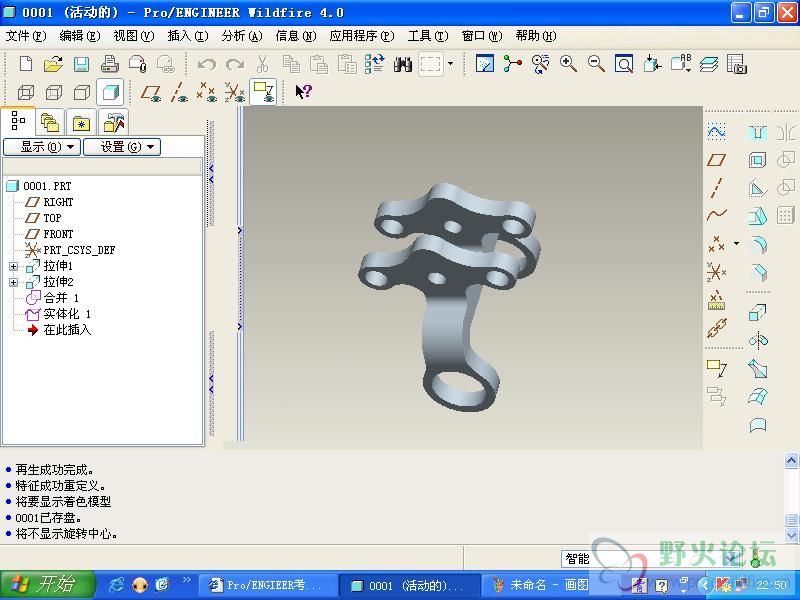Open the 编辑(E) menu
This screenshot has width=800, height=600.
pos(80,36)
